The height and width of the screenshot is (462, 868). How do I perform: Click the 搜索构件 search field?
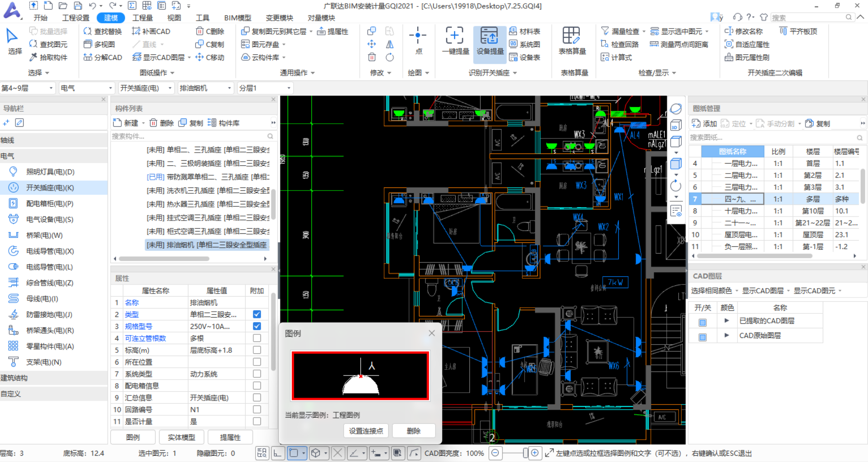point(193,136)
